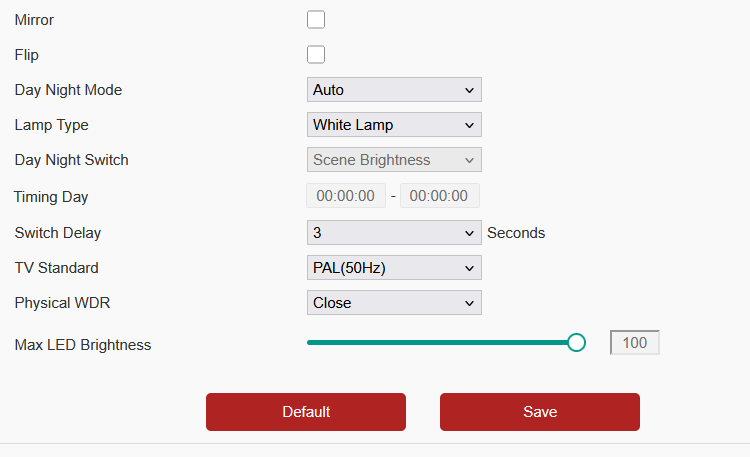This screenshot has height=457, width=750.
Task: Open the TV Standard PAL(50Hz) dropdown
Action: pos(394,268)
